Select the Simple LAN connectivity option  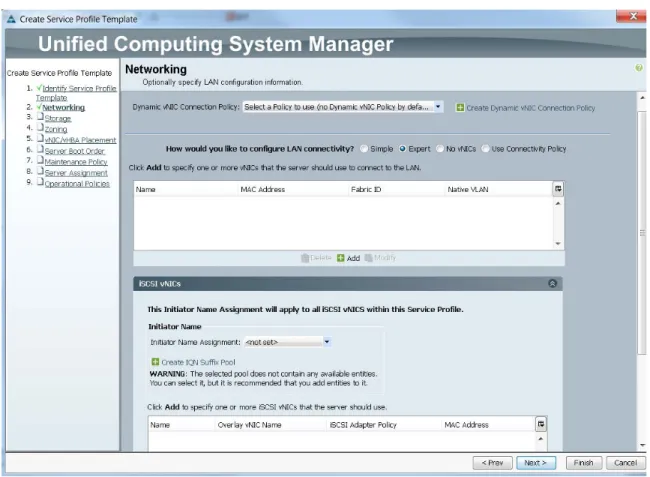point(364,148)
